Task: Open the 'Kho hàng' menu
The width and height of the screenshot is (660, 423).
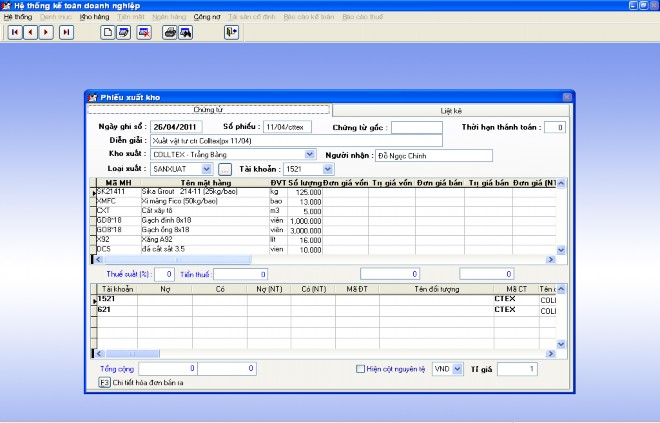Action: click(x=94, y=17)
